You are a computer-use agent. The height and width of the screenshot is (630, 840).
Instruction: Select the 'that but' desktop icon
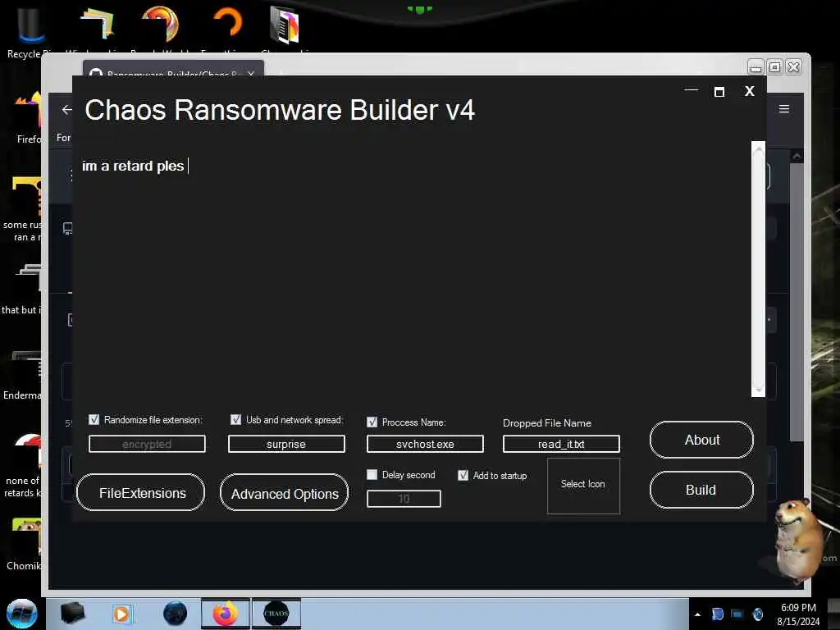tap(22, 288)
